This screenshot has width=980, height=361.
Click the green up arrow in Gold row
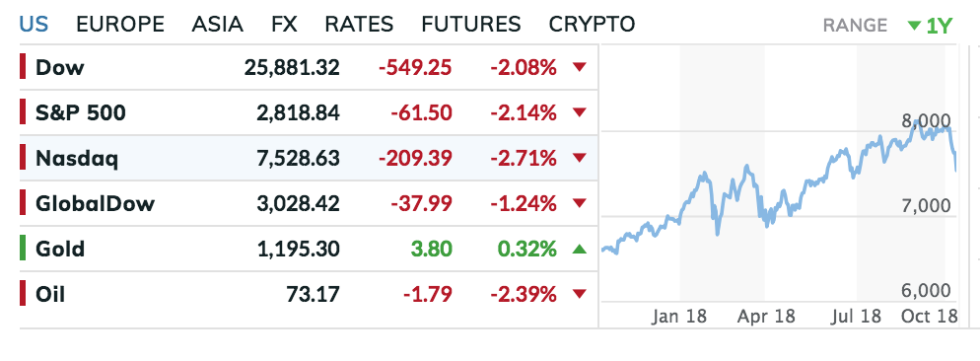[x=580, y=249]
